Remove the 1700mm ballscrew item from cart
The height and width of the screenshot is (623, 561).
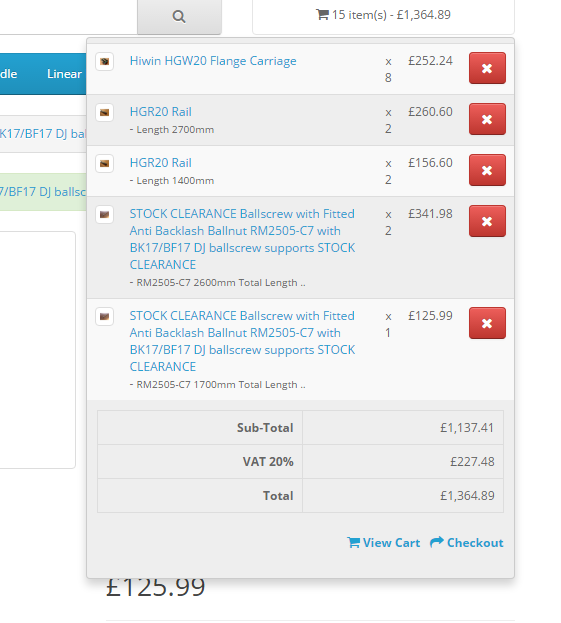(x=487, y=323)
